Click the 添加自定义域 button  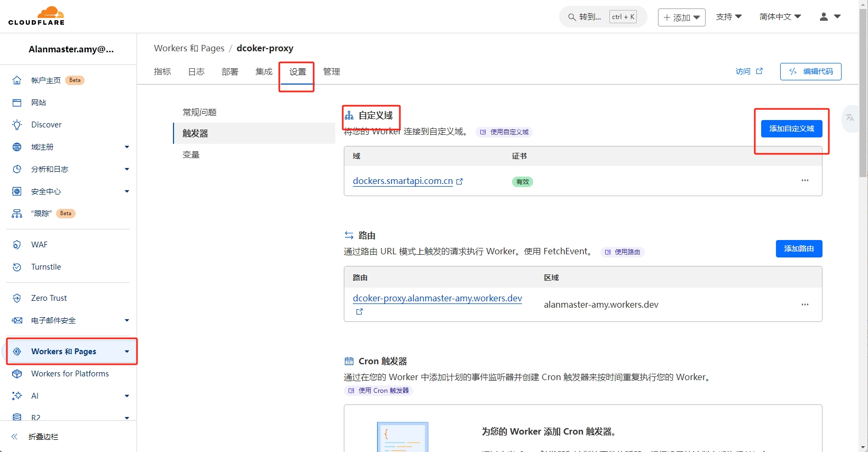791,129
